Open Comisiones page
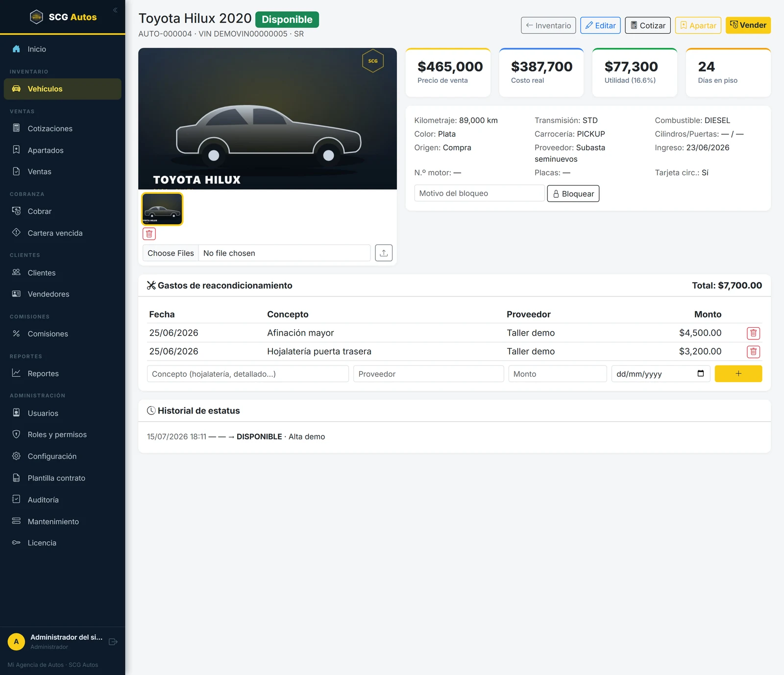 coord(63,334)
